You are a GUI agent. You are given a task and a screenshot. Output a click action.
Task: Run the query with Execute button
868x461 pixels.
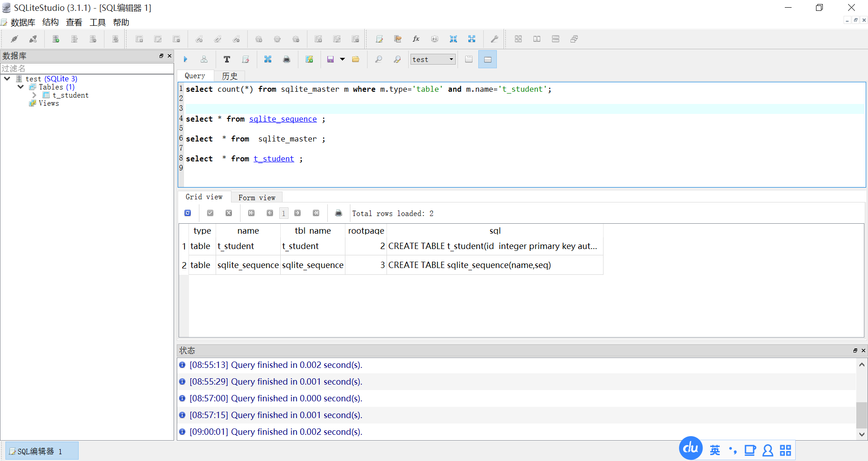point(185,59)
